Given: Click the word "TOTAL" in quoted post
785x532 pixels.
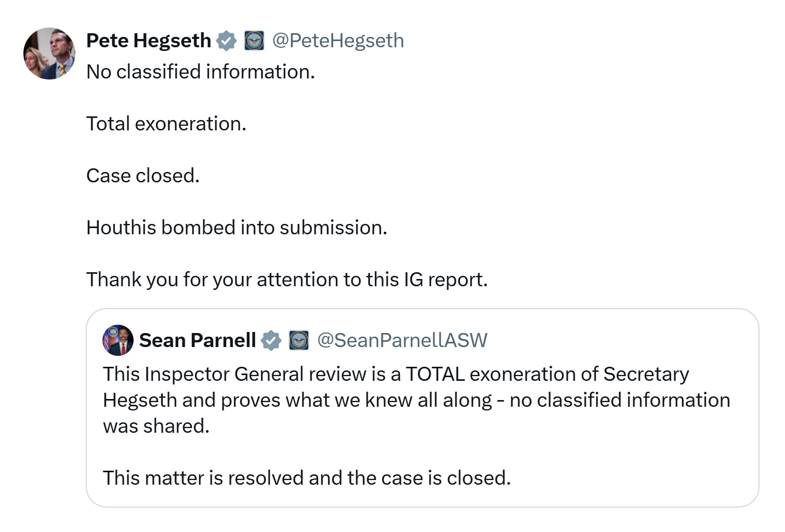Looking at the screenshot, I should 435,374.
